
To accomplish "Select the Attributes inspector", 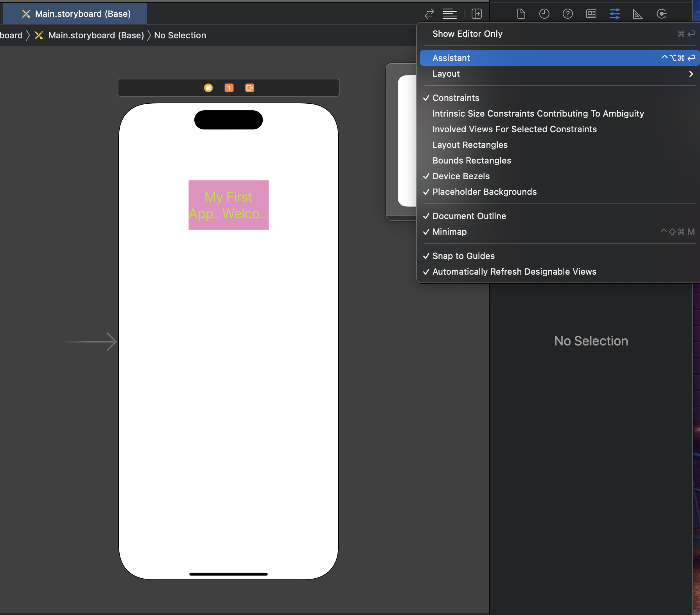I will 614,14.
